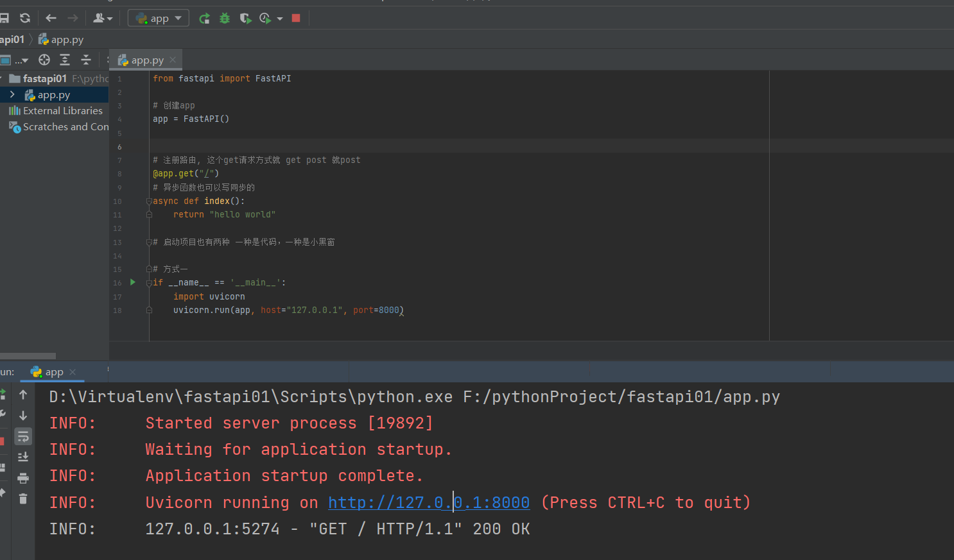Viewport: 954px width, 560px height.
Task: Run with coverage shield icon
Action: 245,18
